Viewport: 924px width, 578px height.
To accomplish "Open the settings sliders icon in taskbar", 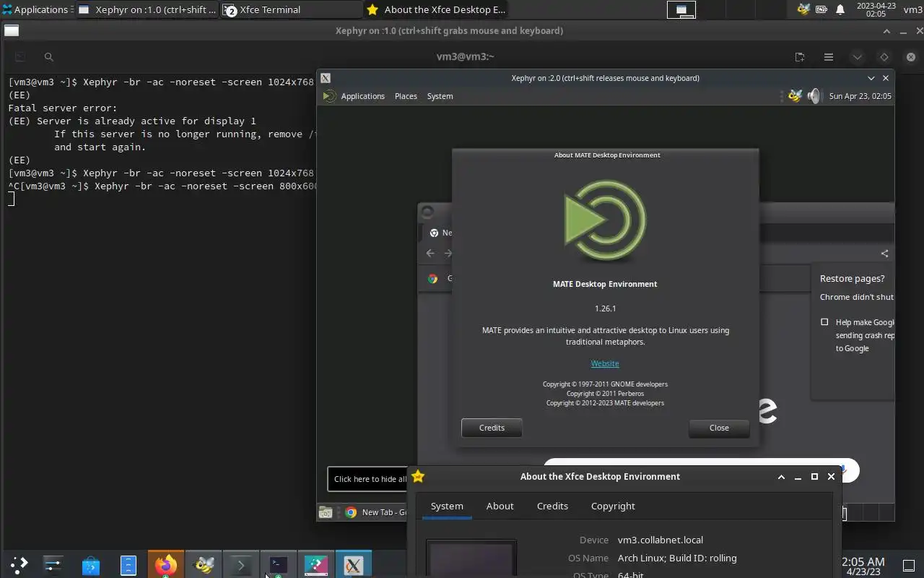I will pyautogui.click(x=53, y=564).
